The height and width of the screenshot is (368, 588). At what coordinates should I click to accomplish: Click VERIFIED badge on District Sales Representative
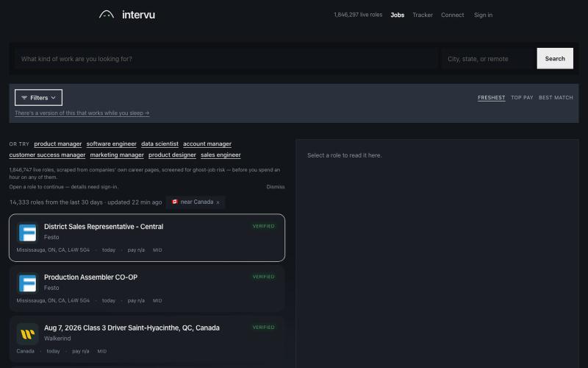(264, 226)
